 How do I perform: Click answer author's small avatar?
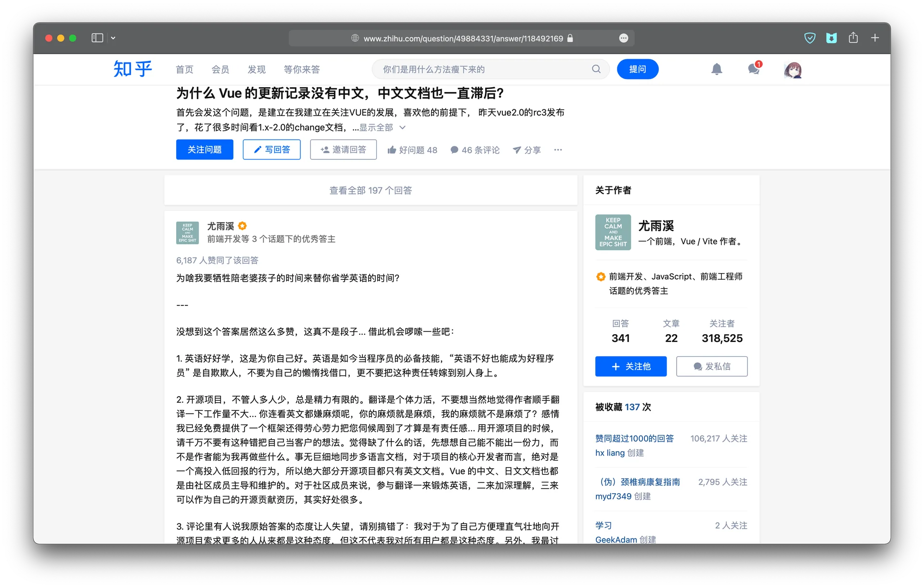(187, 233)
